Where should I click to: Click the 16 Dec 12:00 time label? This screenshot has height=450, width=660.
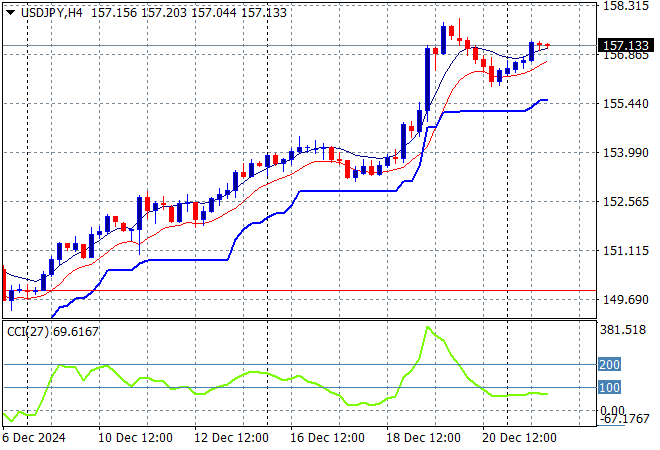tap(327, 438)
